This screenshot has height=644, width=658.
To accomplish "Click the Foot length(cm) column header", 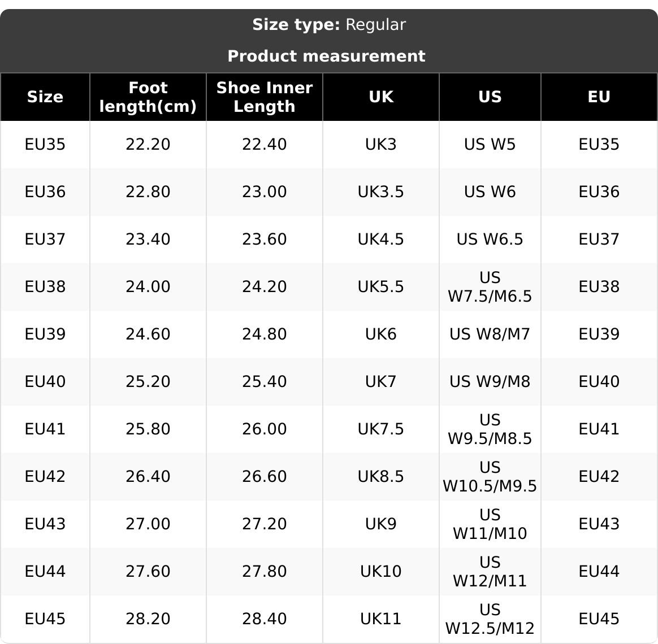I will (x=148, y=97).
